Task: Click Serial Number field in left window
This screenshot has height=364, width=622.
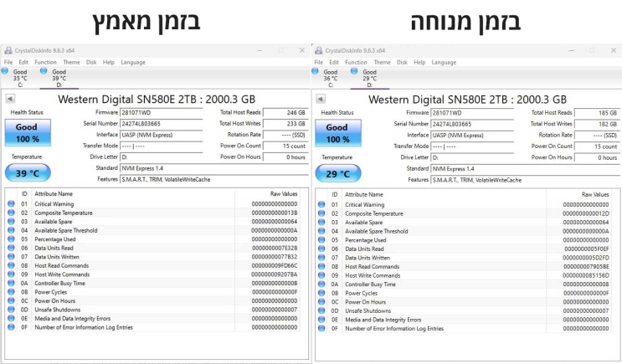Action: pos(161,124)
